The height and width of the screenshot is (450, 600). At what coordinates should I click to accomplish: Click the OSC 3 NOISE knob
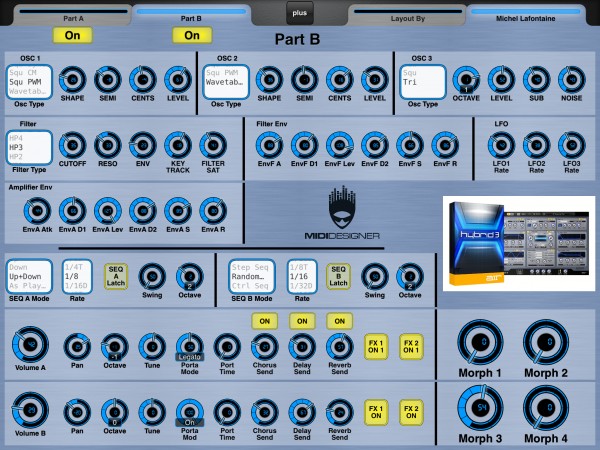pyautogui.click(x=572, y=80)
